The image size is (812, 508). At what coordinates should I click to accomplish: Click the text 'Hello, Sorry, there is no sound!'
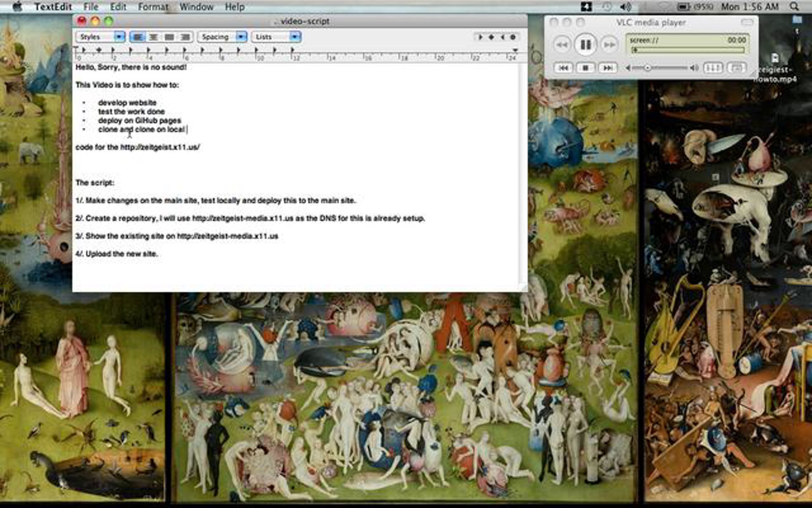[x=131, y=67]
